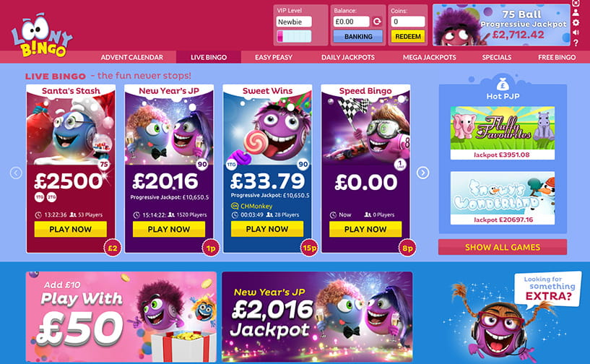Open Fluffy Favourites jackpot thumbnail
This screenshot has height=364, width=590.
(x=503, y=133)
